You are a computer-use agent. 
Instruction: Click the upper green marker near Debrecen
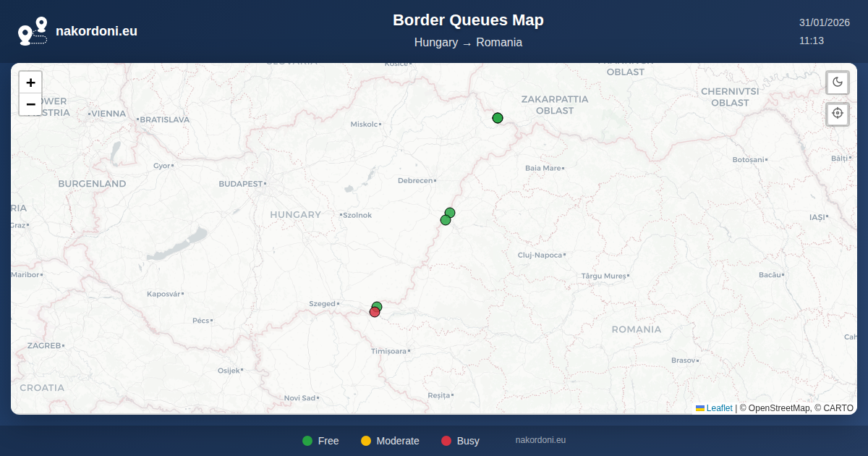pos(450,212)
